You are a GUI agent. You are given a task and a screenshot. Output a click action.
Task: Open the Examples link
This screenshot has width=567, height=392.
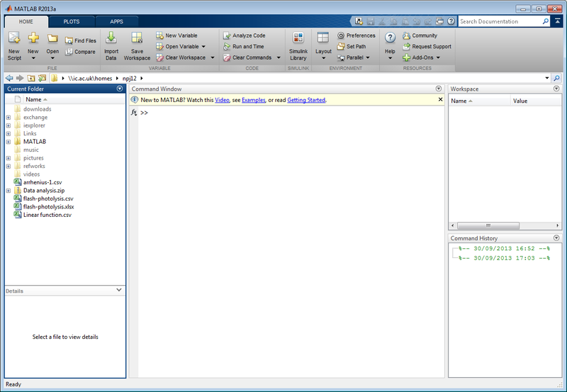pos(254,100)
